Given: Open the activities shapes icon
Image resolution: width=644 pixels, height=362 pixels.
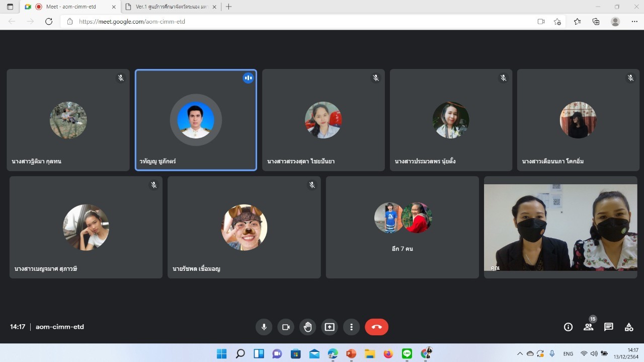Looking at the screenshot, I should [x=629, y=327].
